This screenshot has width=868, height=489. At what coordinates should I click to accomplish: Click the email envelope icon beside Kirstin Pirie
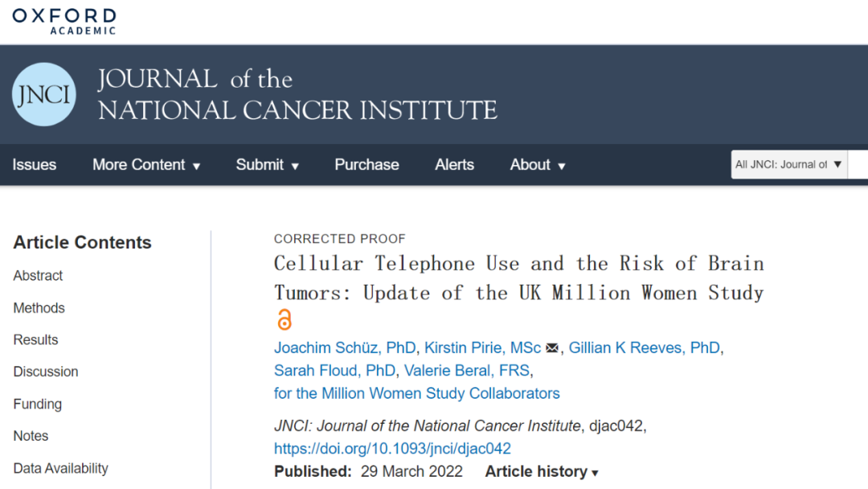[x=552, y=348]
